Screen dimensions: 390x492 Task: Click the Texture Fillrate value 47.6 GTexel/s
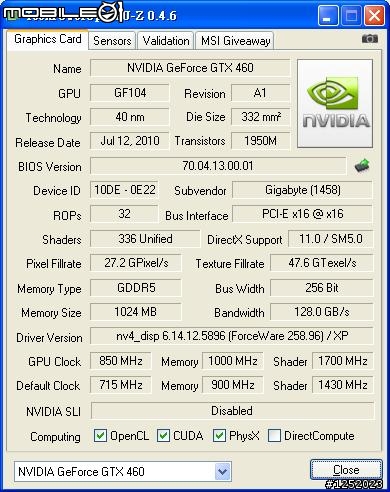[x=322, y=263]
